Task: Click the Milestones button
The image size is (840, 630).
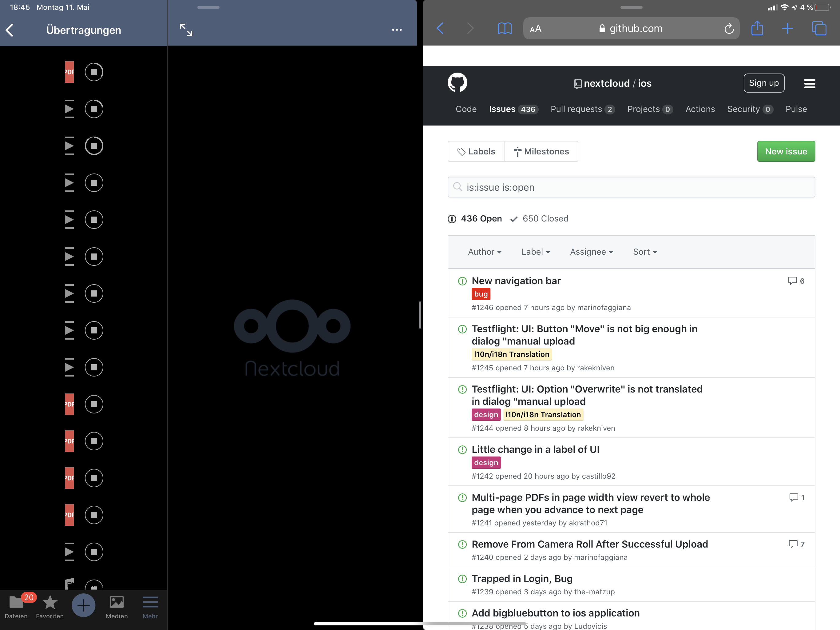Action: pos(541,151)
